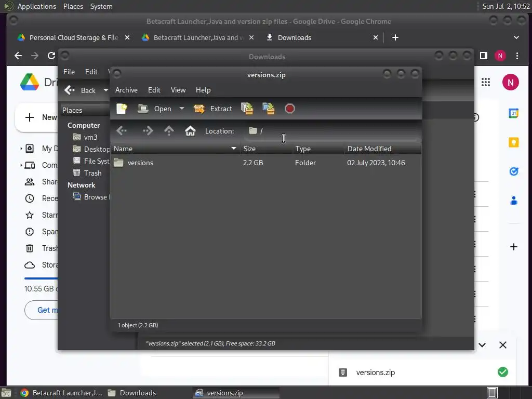This screenshot has width=532, height=399.
Task: Select Trash in file manager sidebar
Action: point(87,173)
